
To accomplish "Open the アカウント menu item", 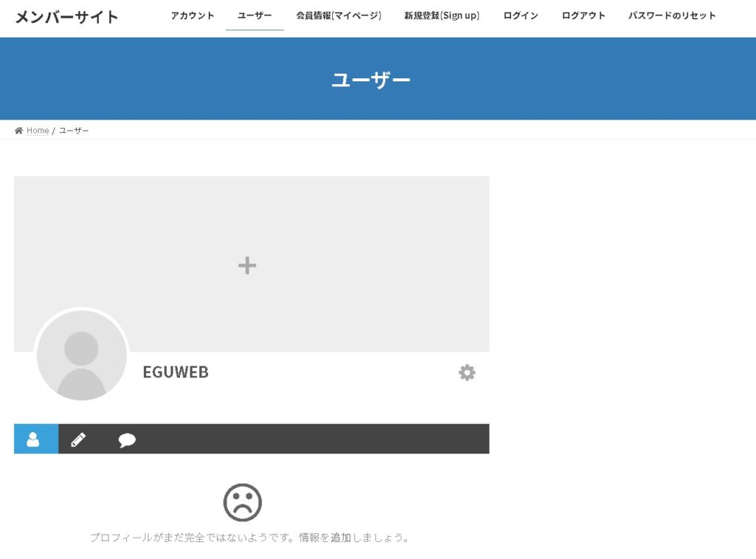I will 192,16.
